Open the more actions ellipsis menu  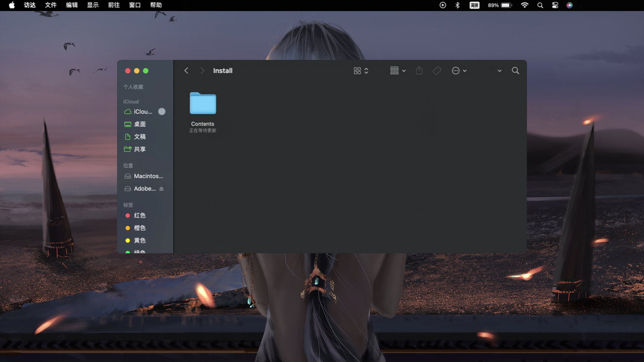(x=459, y=71)
